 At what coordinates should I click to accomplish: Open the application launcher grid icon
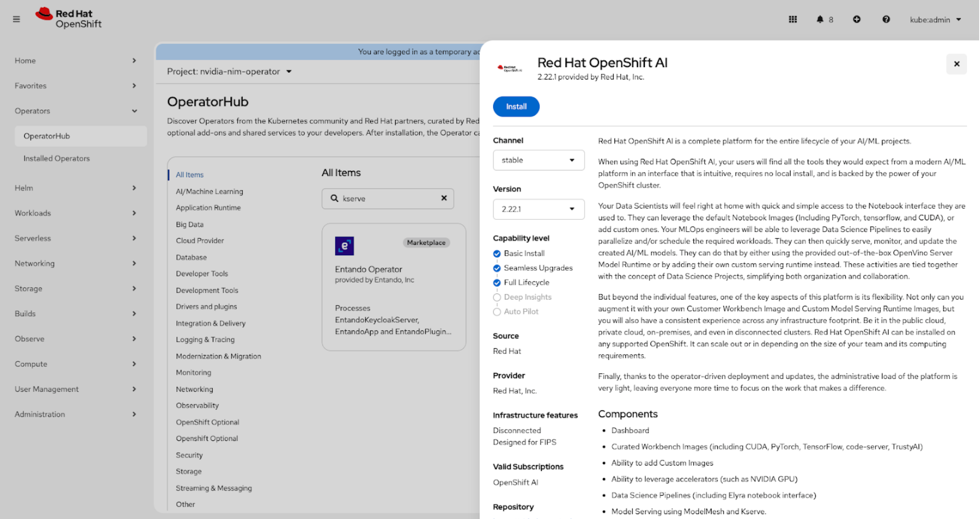(793, 19)
